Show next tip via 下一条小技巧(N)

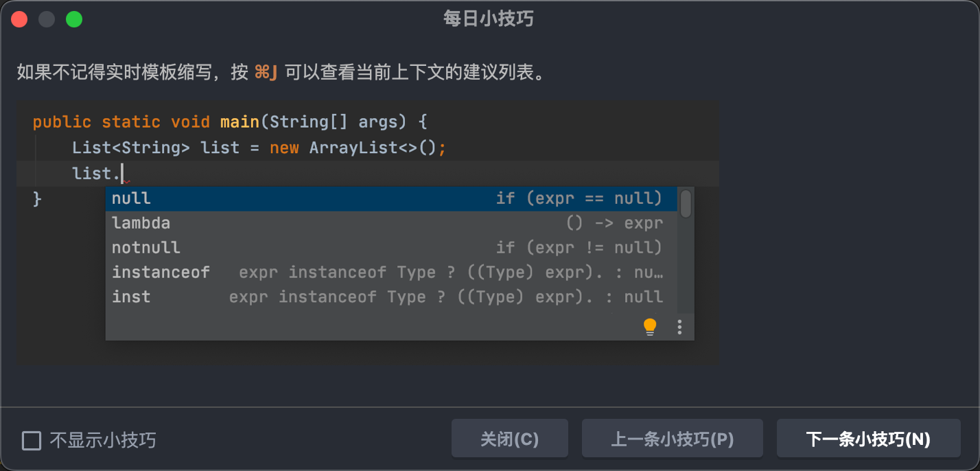click(x=868, y=439)
